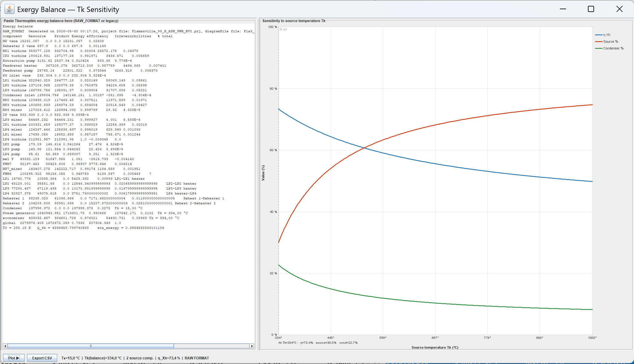This screenshot has height=364, width=634.
Task: Click the 'Exergy balance' first line in text area
Action: (18, 26)
